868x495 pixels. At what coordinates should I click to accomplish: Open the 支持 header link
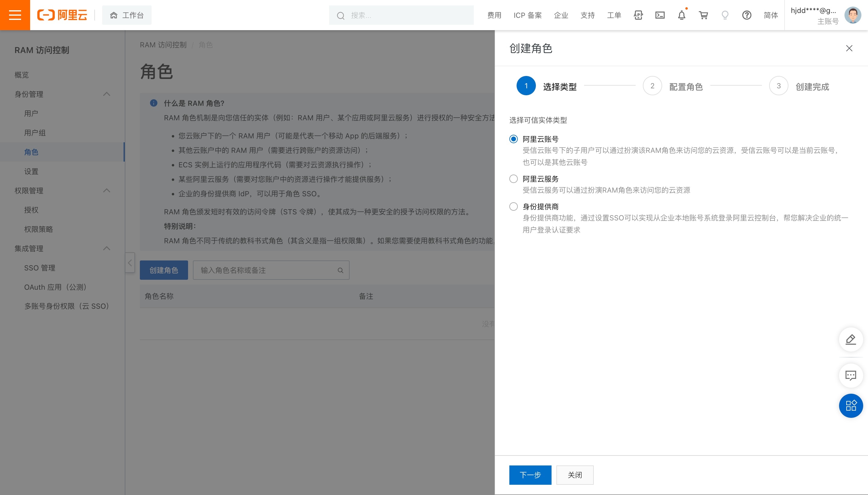[588, 15]
